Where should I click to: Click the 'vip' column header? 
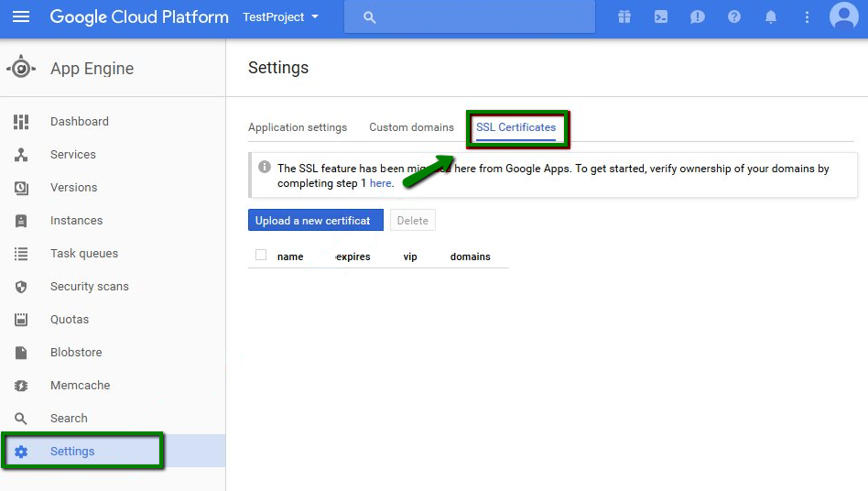point(410,256)
